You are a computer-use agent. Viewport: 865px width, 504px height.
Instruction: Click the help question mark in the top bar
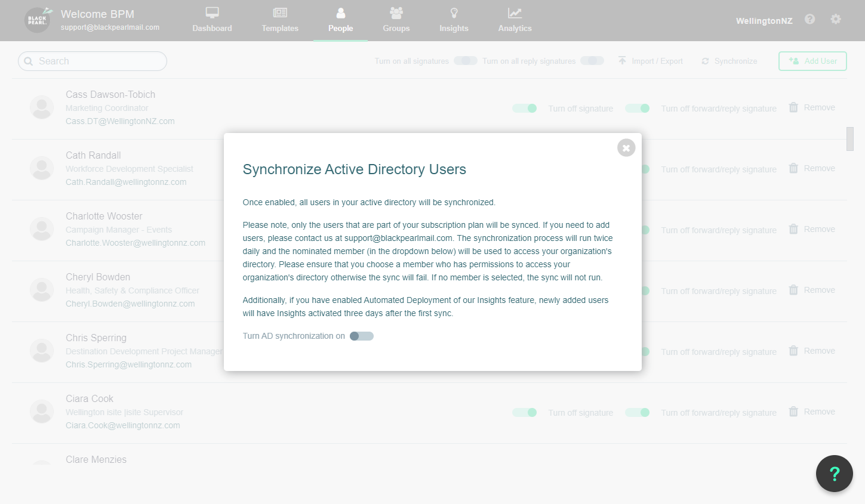click(x=809, y=18)
